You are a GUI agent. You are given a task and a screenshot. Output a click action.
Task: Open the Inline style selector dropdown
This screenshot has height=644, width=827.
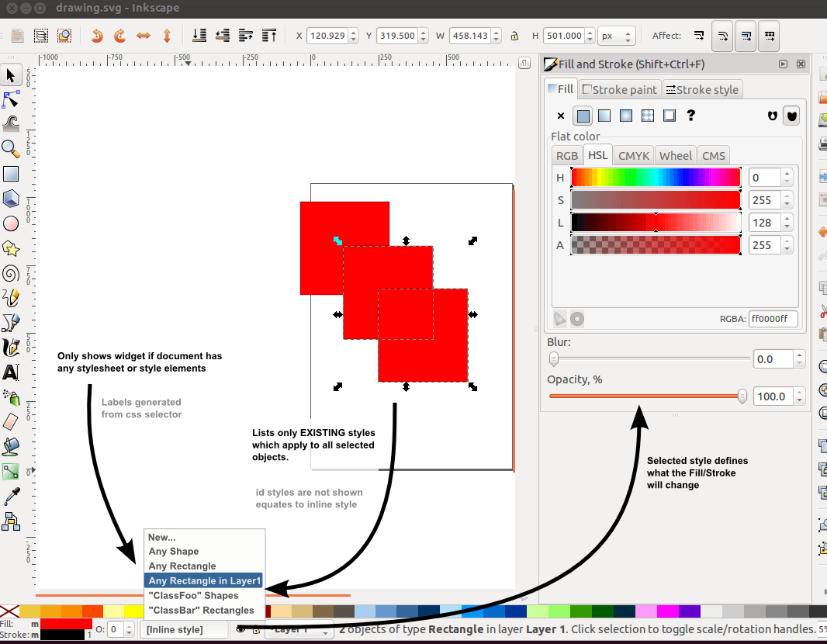pyautogui.click(x=185, y=629)
